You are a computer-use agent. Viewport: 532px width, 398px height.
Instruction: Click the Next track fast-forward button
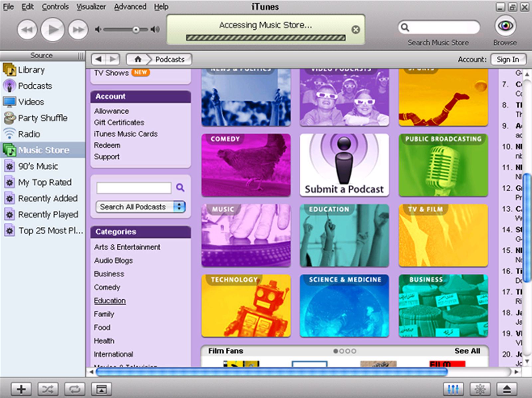[x=78, y=30]
